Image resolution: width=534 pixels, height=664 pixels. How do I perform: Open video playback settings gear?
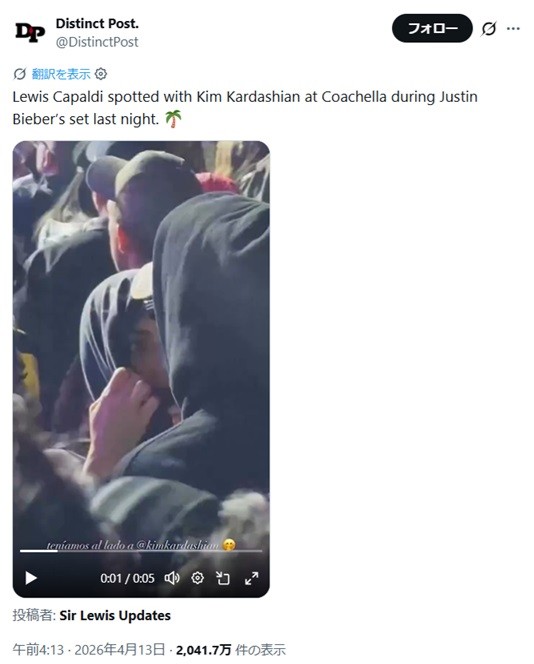coord(197,578)
